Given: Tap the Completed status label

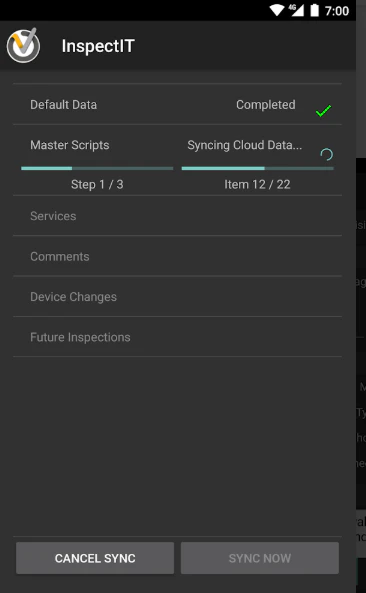Looking at the screenshot, I should [266, 105].
